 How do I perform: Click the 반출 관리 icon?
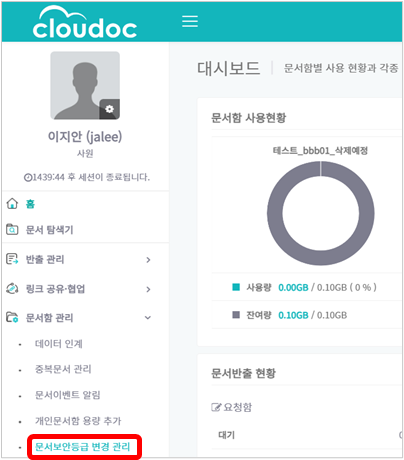tap(12, 259)
